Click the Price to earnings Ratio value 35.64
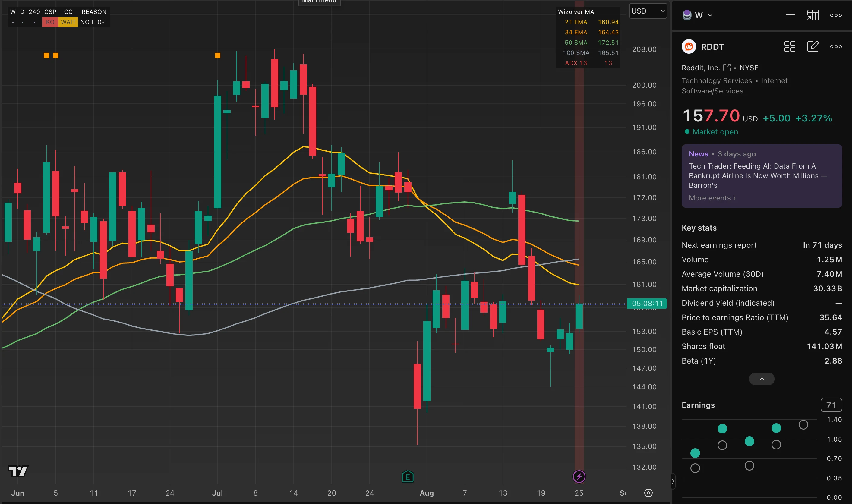852x504 pixels. point(831,317)
